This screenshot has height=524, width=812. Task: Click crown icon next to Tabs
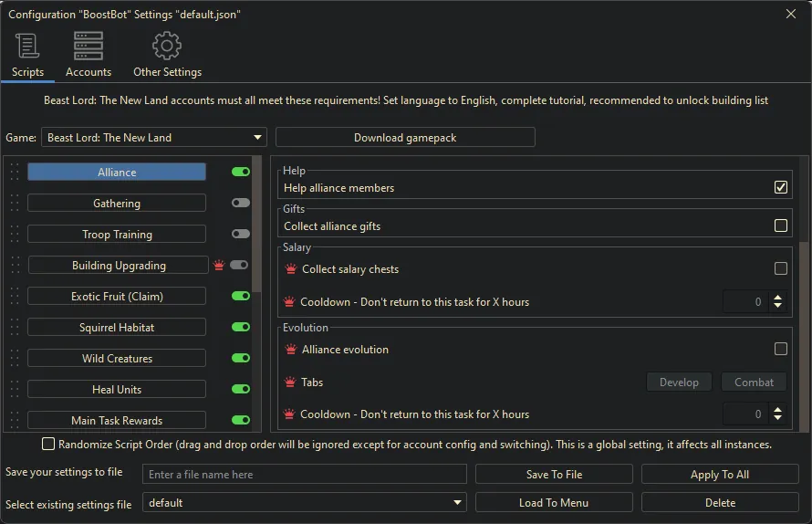290,382
